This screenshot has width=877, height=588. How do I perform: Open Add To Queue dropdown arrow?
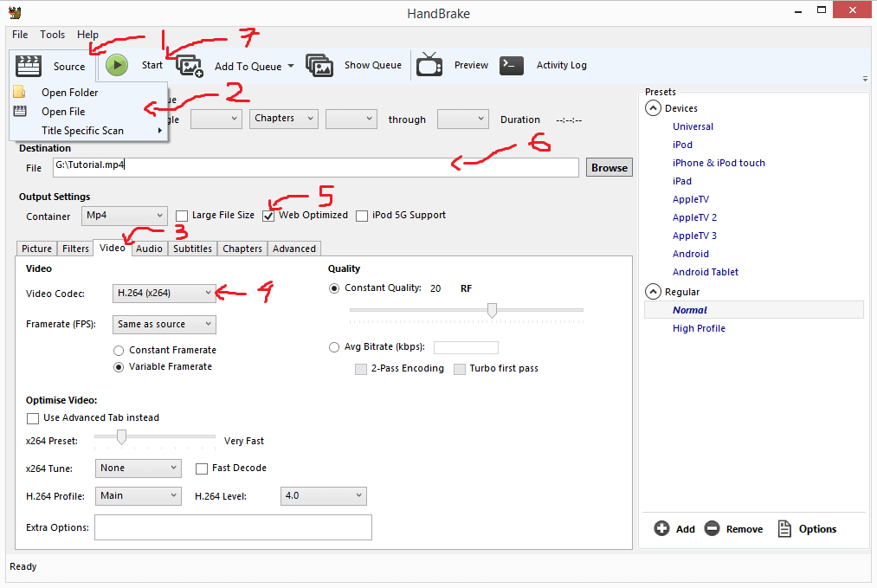tap(291, 66)
